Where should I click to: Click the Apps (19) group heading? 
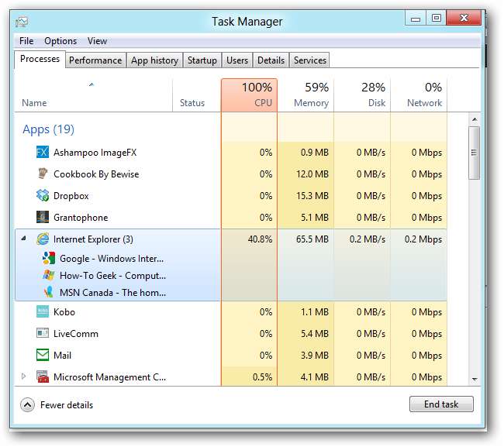point(48,129)
